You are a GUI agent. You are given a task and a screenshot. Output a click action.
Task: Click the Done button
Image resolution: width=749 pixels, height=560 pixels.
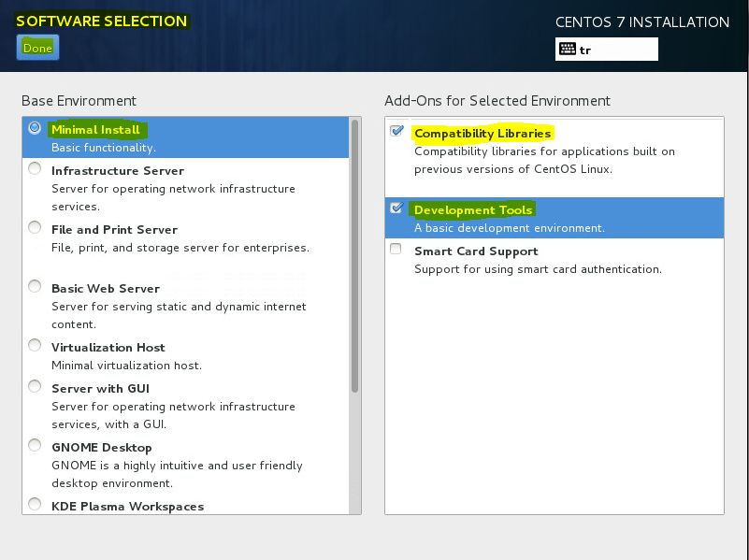[x=37, y=48]
